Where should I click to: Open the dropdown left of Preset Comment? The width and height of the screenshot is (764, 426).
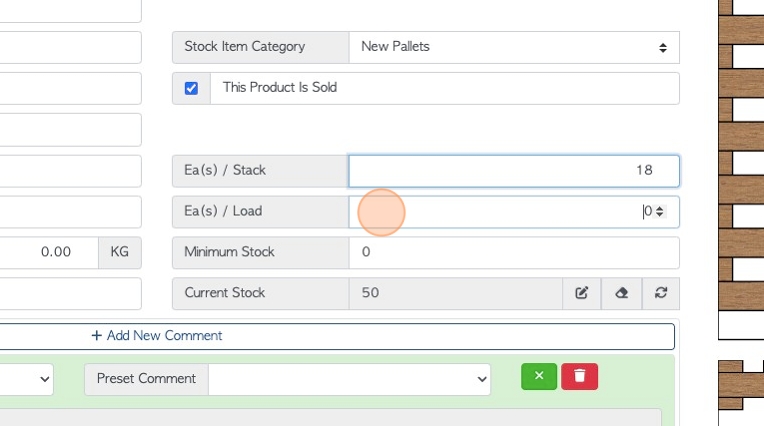[27, 379]
